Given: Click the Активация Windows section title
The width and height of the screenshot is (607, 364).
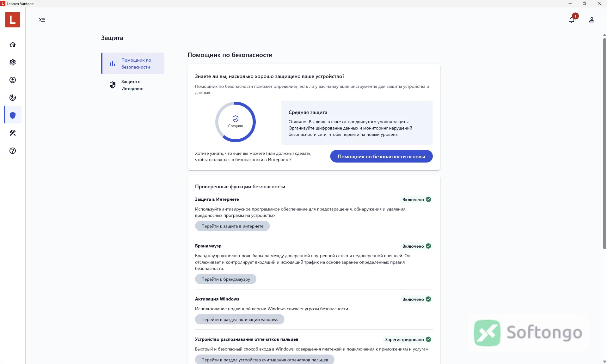Looking at the screenshot, I should pos(217,299).
